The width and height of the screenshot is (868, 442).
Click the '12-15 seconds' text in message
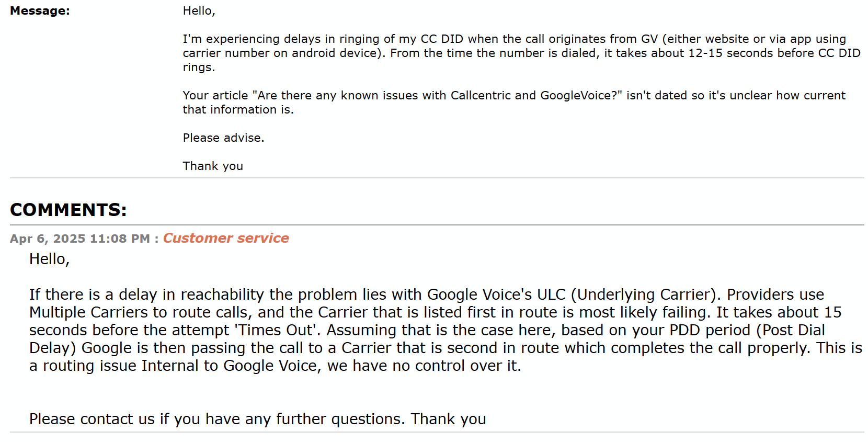point(730,53)
